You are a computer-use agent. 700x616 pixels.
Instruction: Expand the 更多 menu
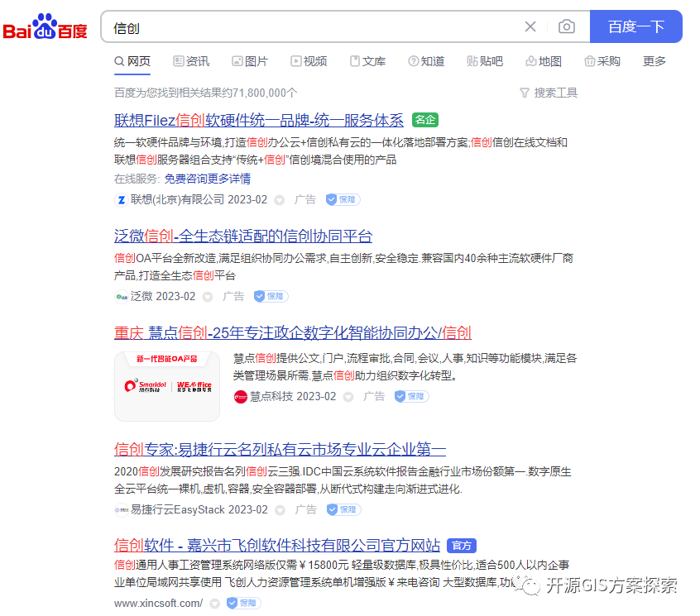(654, 61)
